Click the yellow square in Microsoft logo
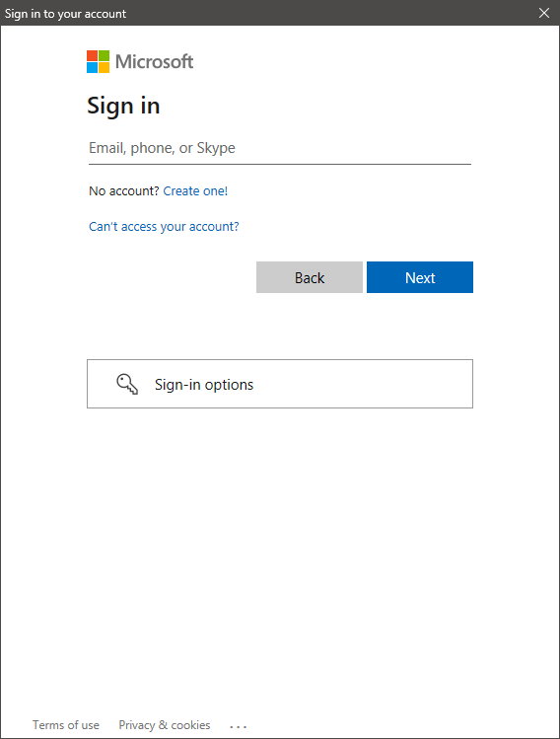The image size is (560, 739). pyautogui.click(x=105, y=68)
